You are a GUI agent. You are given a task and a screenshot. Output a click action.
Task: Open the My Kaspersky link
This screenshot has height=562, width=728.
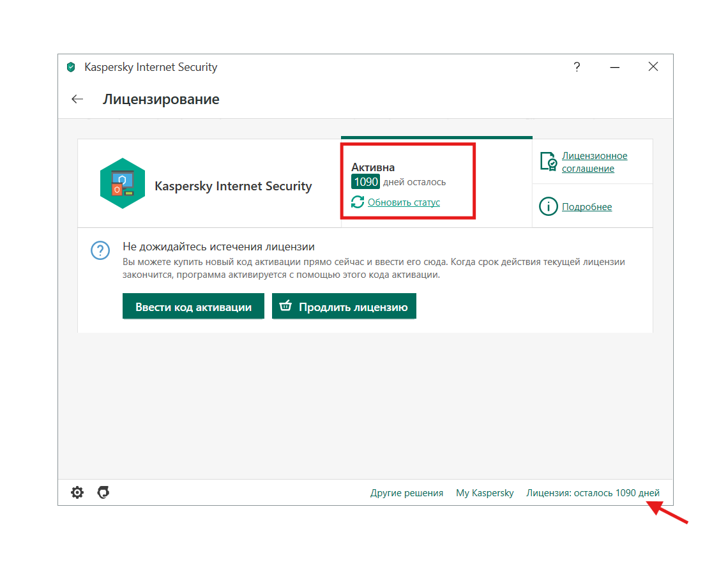485,493
